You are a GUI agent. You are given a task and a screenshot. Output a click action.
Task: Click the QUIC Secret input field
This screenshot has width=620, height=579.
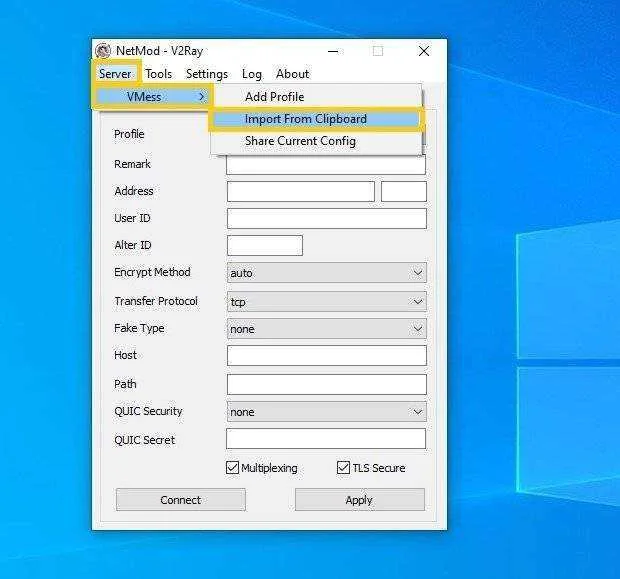pyautogui.click(x=326, y=439)
